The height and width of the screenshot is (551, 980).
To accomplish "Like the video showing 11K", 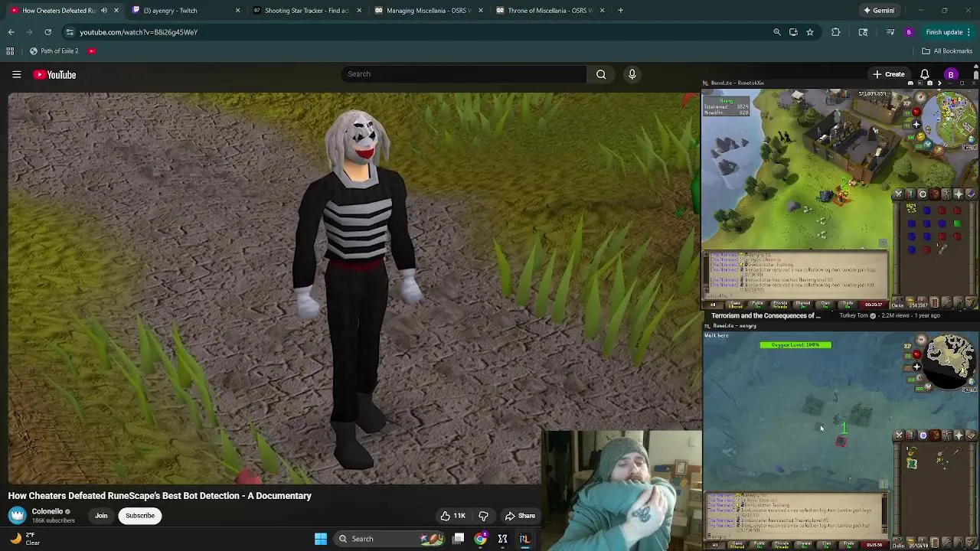I will coord(452,516).
